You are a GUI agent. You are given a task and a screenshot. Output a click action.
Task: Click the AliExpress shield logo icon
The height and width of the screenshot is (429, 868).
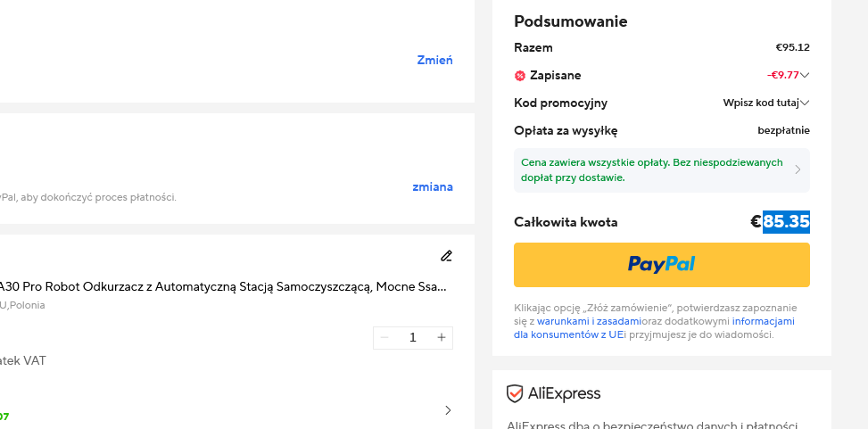pyautogui.click(x=514, y=393)
